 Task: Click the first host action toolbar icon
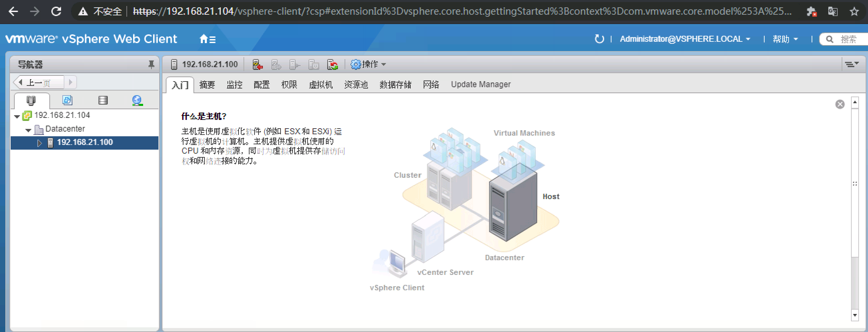pos(258,64)
